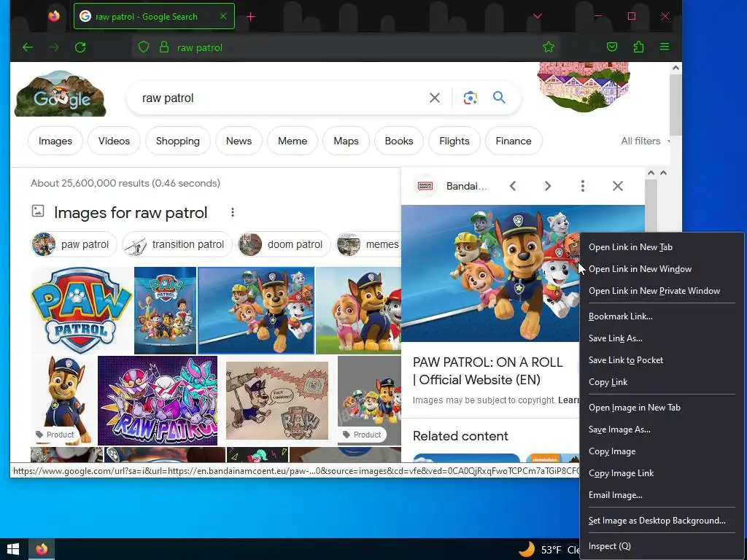Open the hand-drawn Raw Patrol sketch thumbnail
747x560 pixels.
[x=277, y=400]
